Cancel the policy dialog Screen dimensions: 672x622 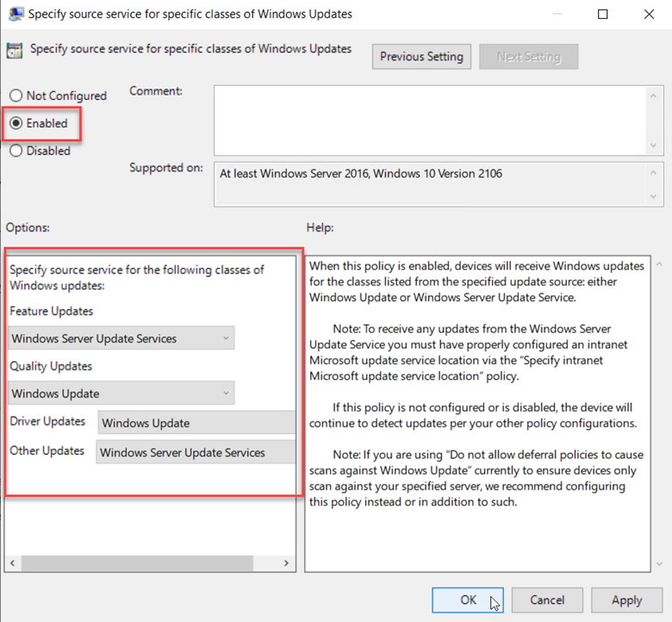coord(547,600)
